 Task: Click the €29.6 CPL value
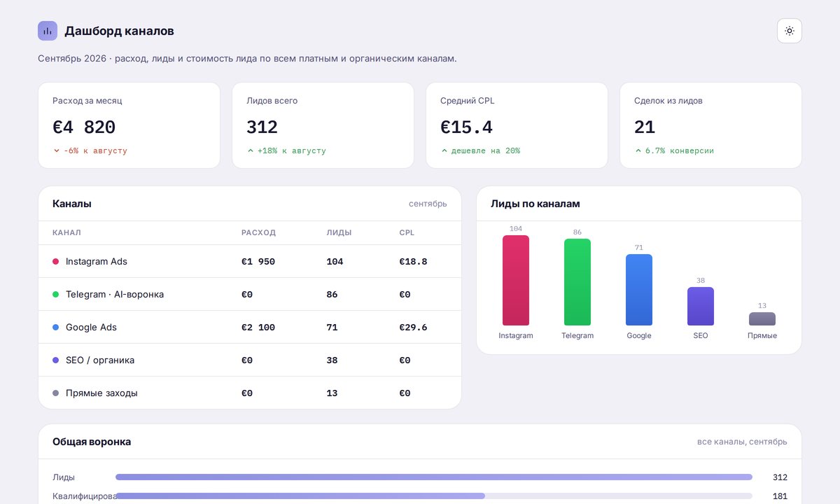[x=413, y=327]
